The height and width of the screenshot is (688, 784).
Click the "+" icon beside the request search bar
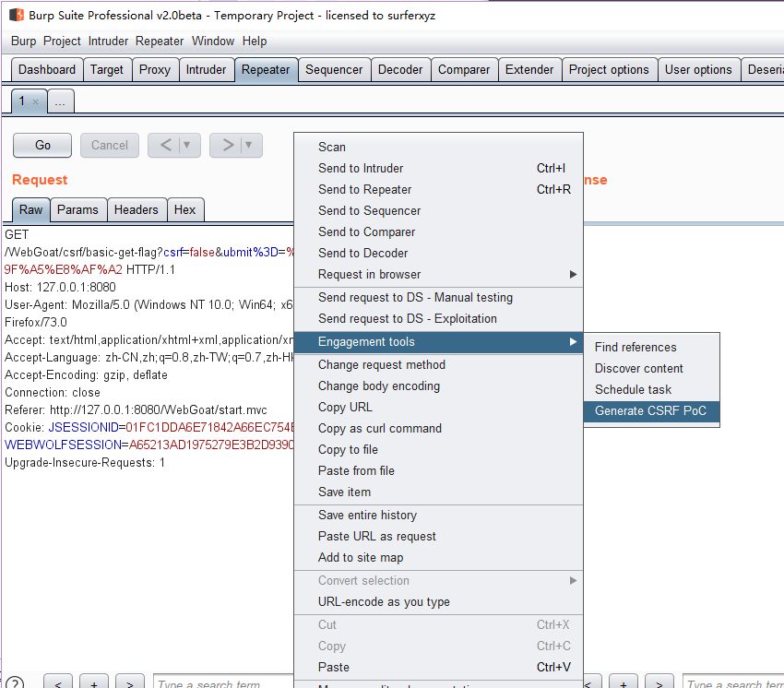pyautogui.click(x=93, y=682)
